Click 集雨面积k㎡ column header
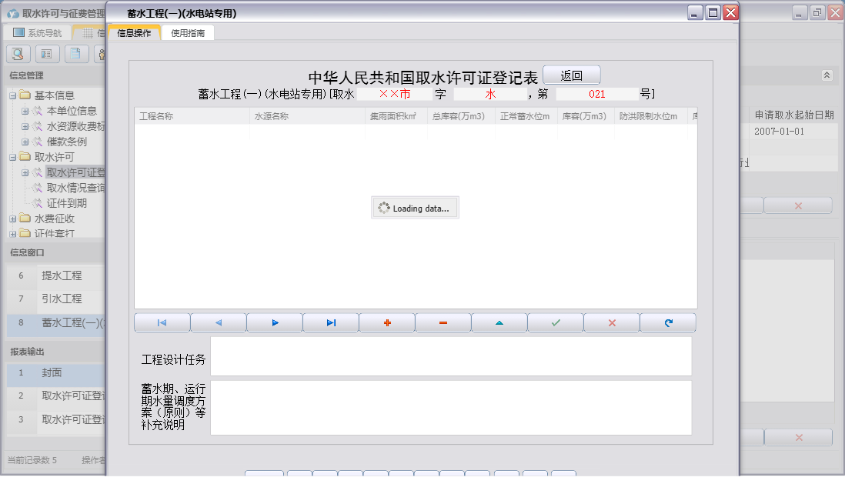845x504 pixels. click(x=396, y=116)
